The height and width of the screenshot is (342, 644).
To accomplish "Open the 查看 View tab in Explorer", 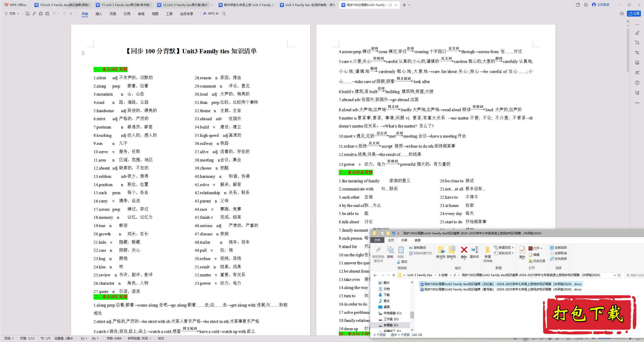I will [x=418, y=240].
